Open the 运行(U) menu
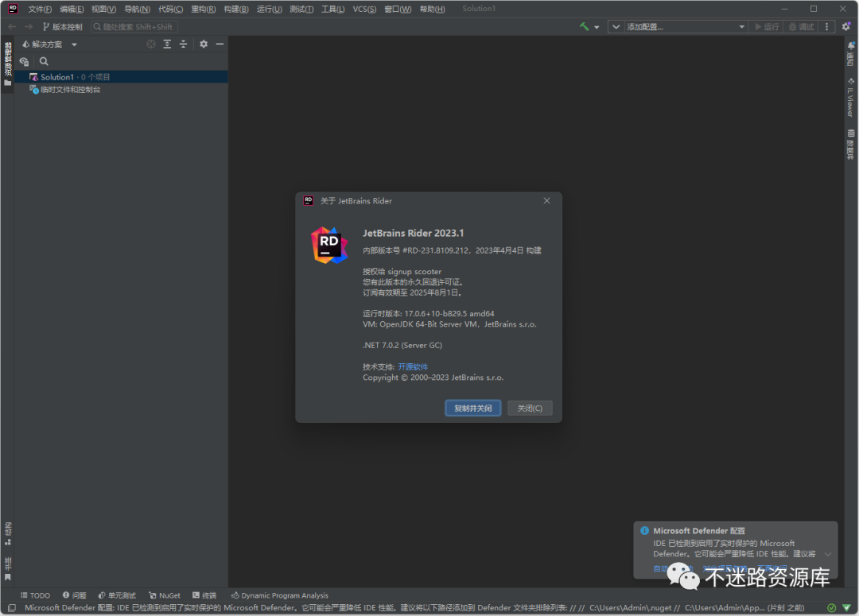 tap(269, 9)
